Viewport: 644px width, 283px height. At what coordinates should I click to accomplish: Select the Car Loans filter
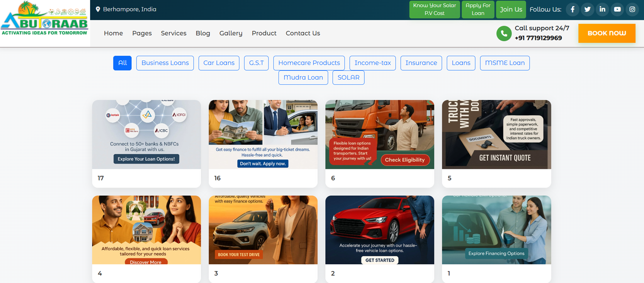(x=219, y=63)
